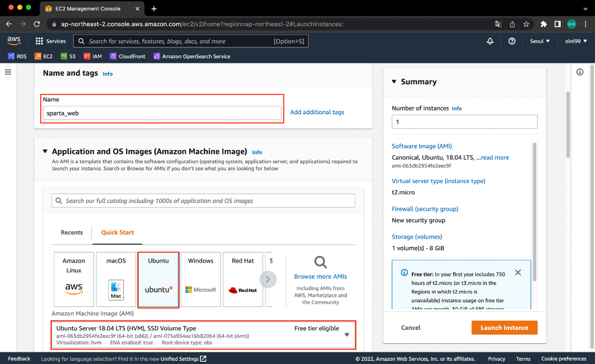Collapse Application and OS Images section
The height and width of the screenshot is (364, 595).
tap(45, 151)
